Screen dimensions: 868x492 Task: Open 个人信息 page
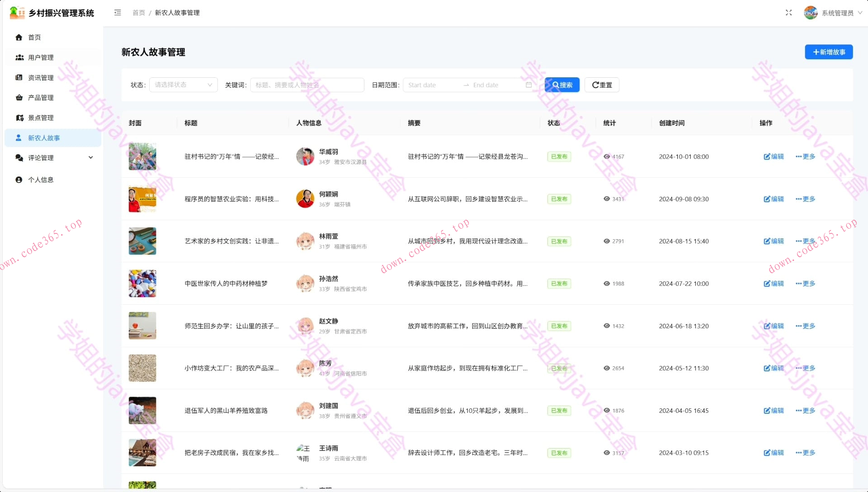pos(40,180)
